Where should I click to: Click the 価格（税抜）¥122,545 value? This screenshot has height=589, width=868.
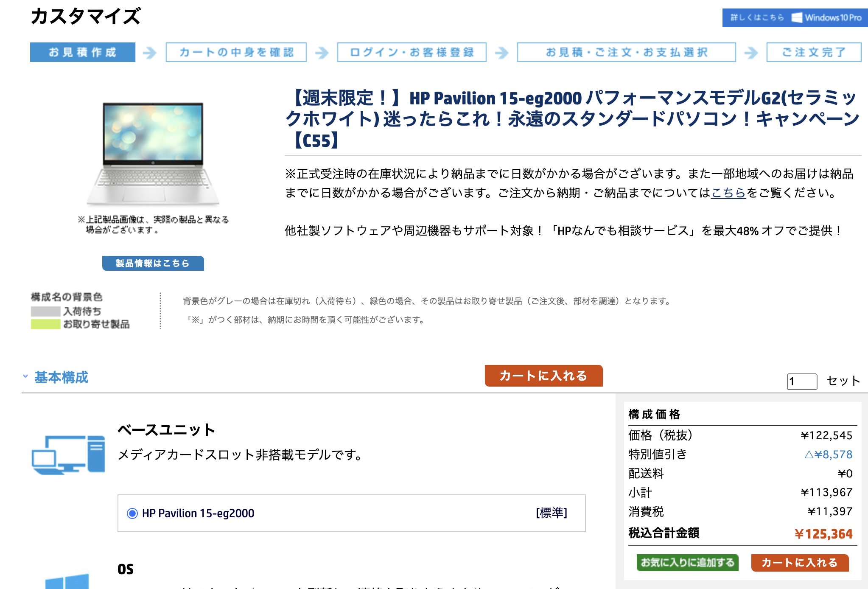[x=826, y=435]
